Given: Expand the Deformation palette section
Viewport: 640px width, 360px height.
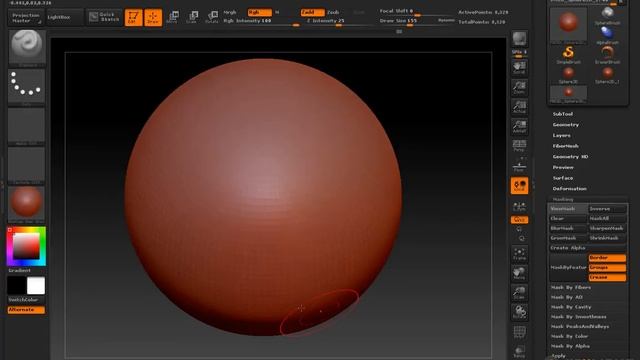Looking at the screenshot, I should coord(569,189).
